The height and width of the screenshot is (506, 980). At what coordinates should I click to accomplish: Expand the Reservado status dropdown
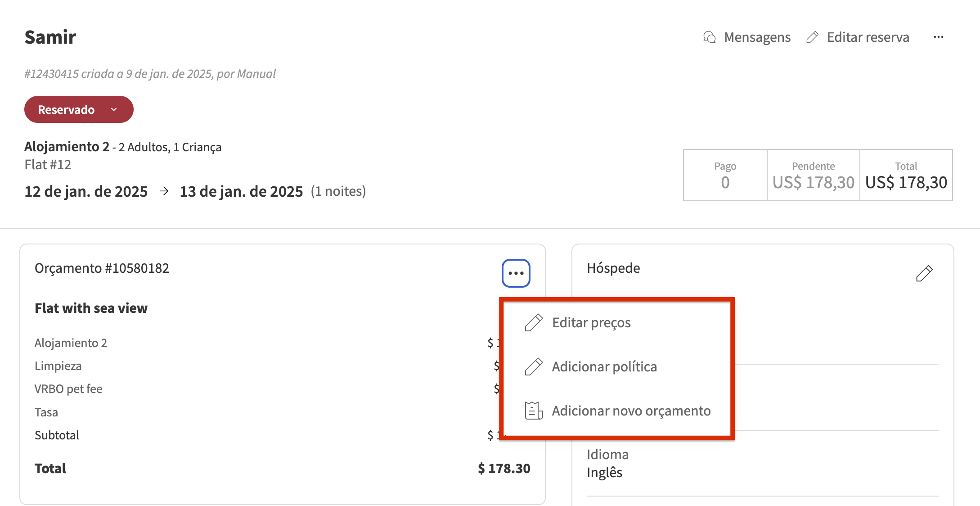pos(79,109)
